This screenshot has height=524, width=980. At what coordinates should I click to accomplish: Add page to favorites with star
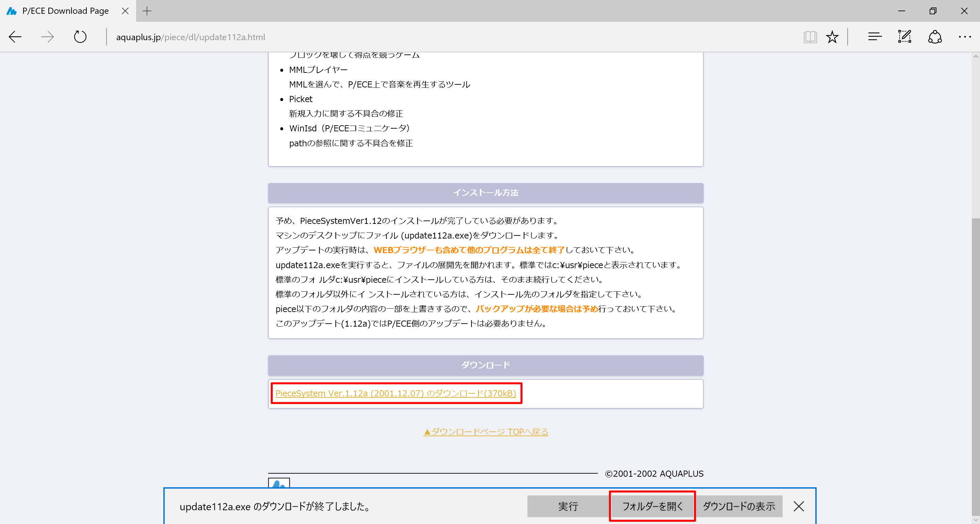832,37
